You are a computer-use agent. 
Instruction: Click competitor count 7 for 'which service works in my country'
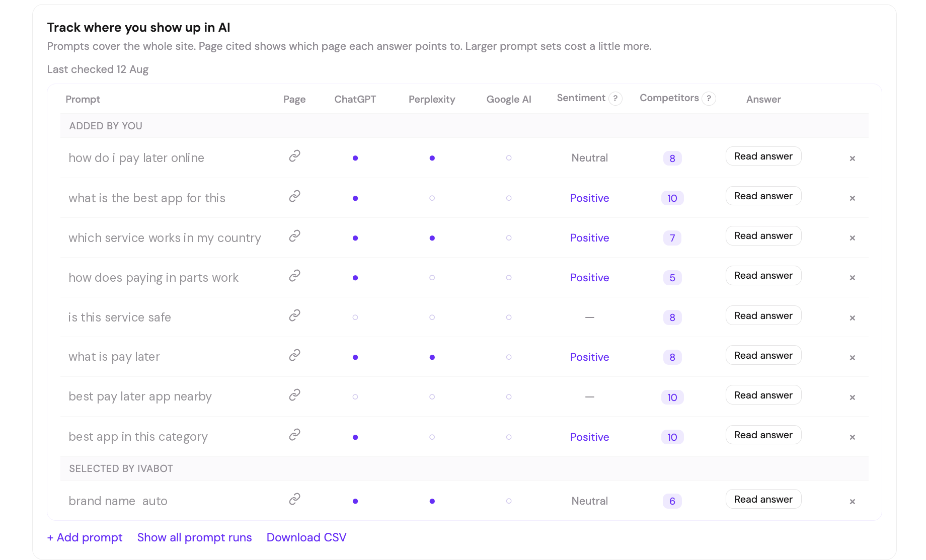click(x=672, y=238)
